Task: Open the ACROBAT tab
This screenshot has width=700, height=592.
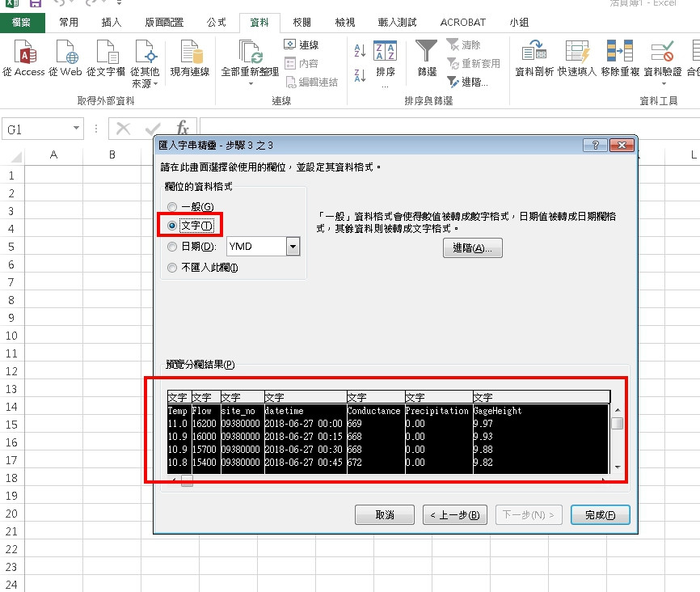Action: click(462, 23)
